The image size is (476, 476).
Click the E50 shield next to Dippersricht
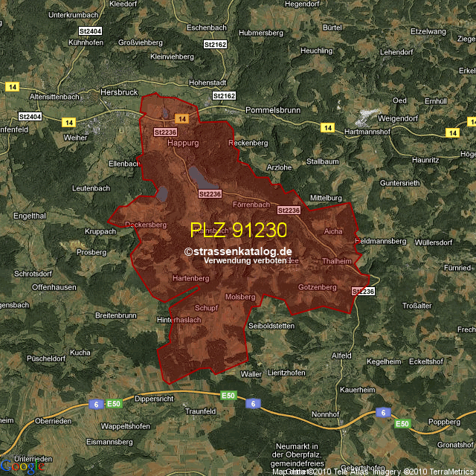pos(113,404)
